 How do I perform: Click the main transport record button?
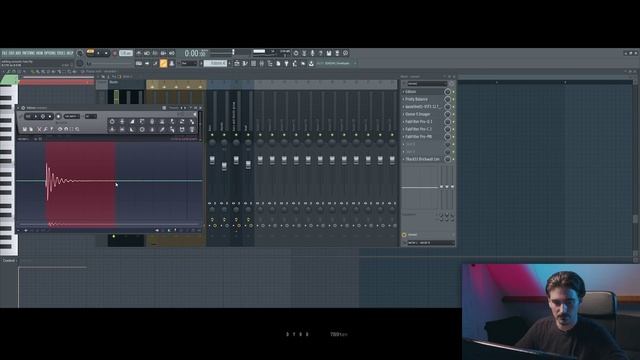pos(115,53)
